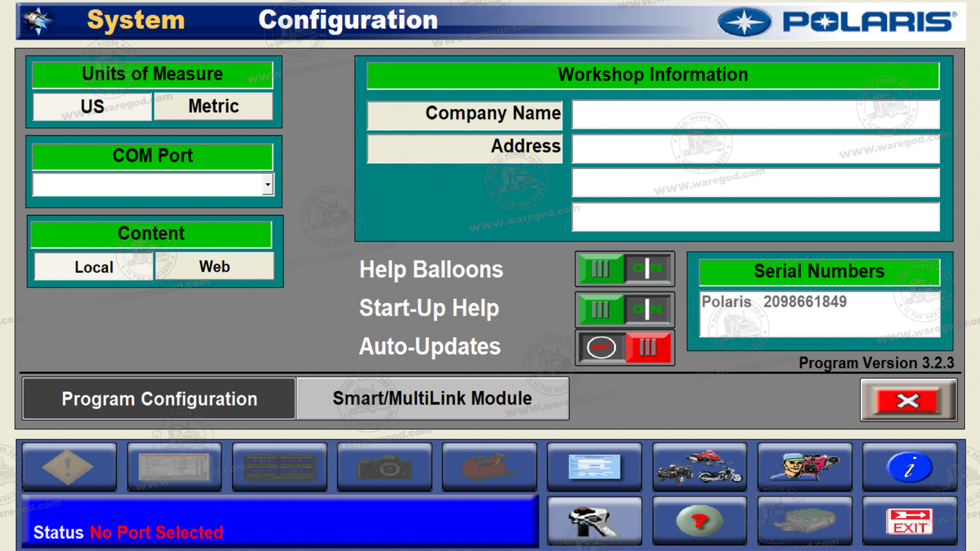This screenshot has height=551, width=980.
Task: Click the Company Name input field
Action: (x=755, y=115)
